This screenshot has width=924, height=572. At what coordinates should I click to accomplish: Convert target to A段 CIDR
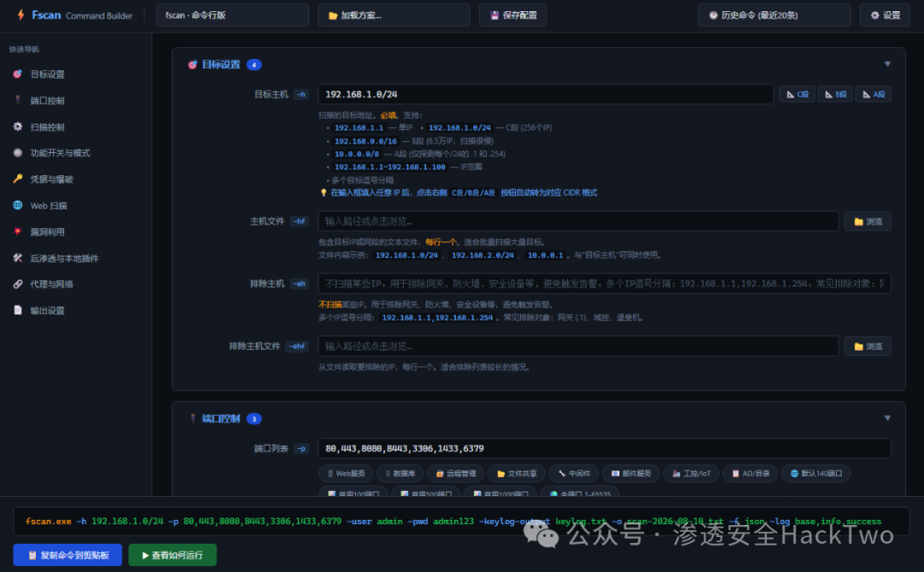tap(874, 94)
